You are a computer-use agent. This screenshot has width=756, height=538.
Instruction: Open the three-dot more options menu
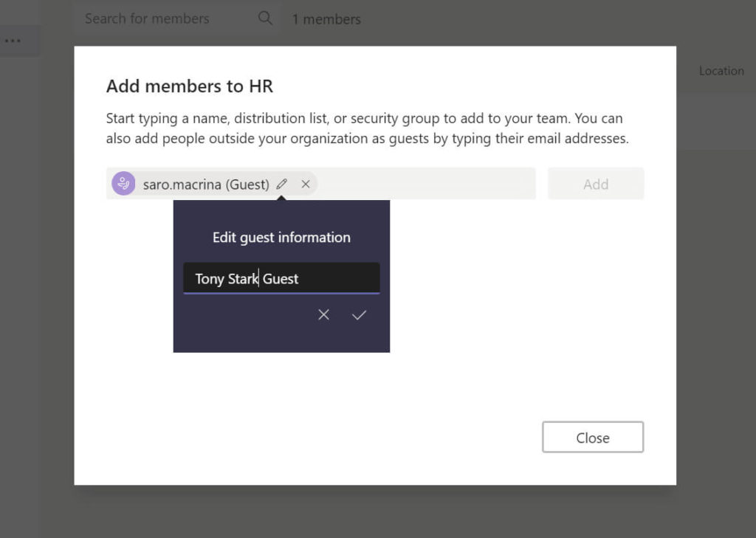(x=13, y=41)
